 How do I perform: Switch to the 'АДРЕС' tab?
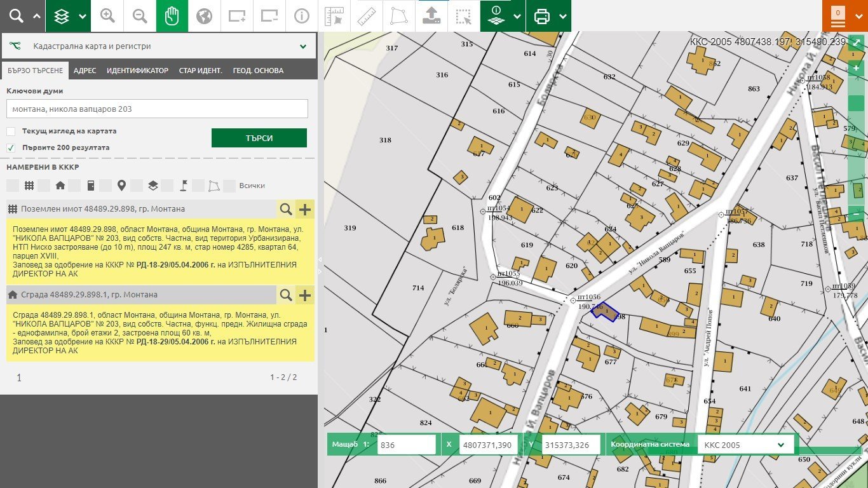tap(85, 71)
